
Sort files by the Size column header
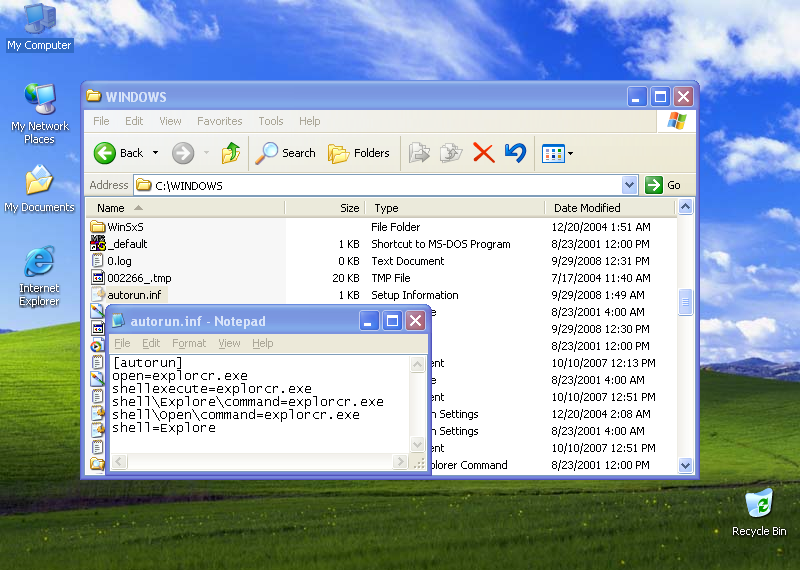pyautogui.click(x=325, y=208)
